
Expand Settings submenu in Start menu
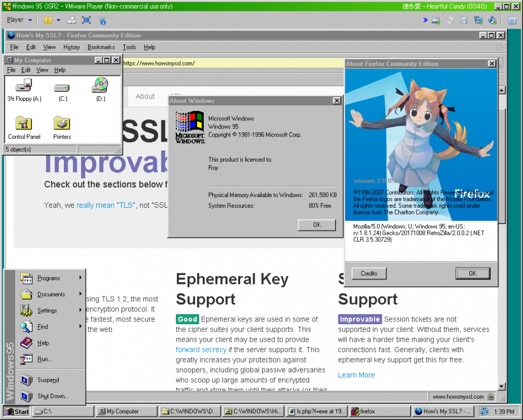click(48, 310)
